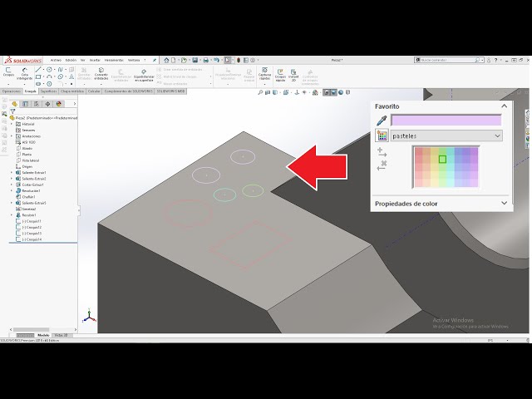The height and width of the screenshot is (399, 532).
Task: Open the pasteles swatch dropdown
Action: click(x=446, y=135)
